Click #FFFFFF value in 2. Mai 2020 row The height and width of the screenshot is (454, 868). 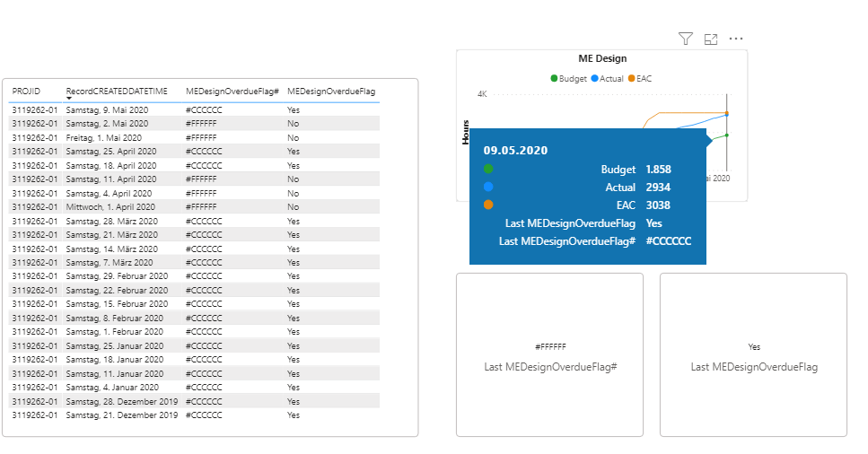[201, 124]
